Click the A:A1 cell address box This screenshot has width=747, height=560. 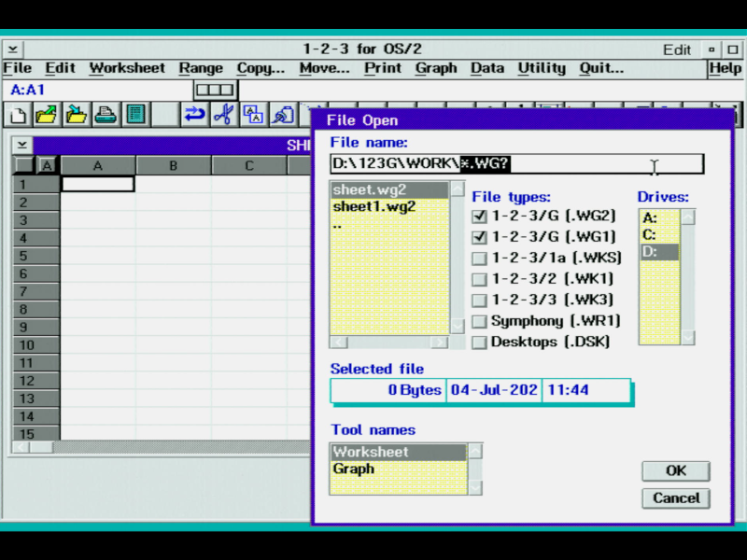pos(97,90)
